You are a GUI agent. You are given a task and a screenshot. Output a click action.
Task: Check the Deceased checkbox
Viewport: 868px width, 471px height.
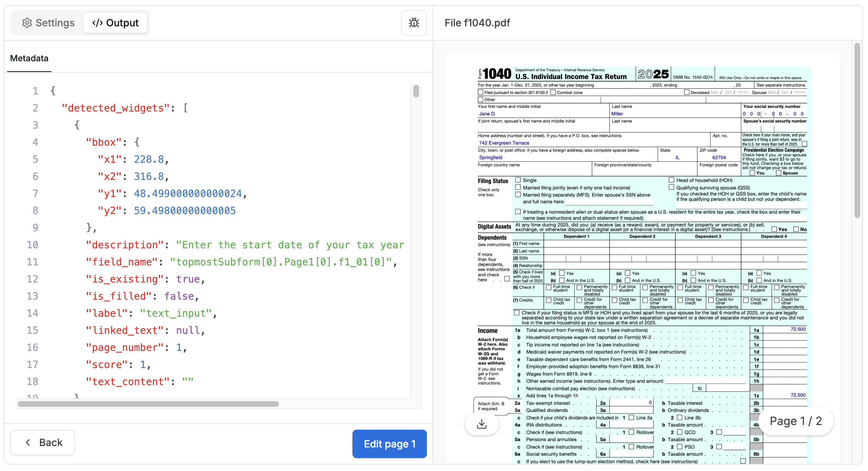tap(687, 92)
